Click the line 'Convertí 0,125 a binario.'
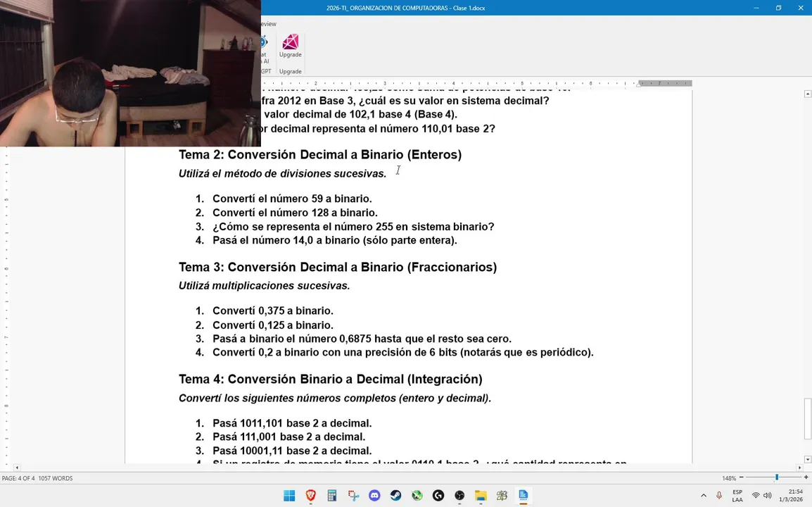The image size is (812, 507). click(273, 325)
